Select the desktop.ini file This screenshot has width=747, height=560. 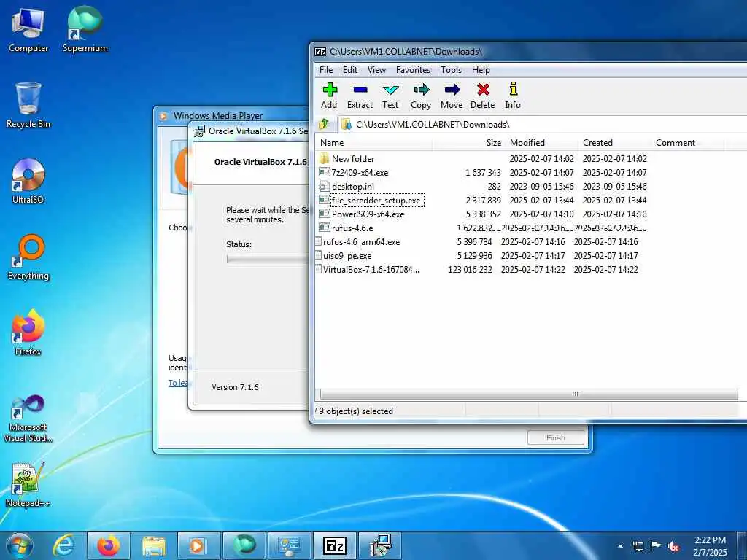[x=347, y=186]
